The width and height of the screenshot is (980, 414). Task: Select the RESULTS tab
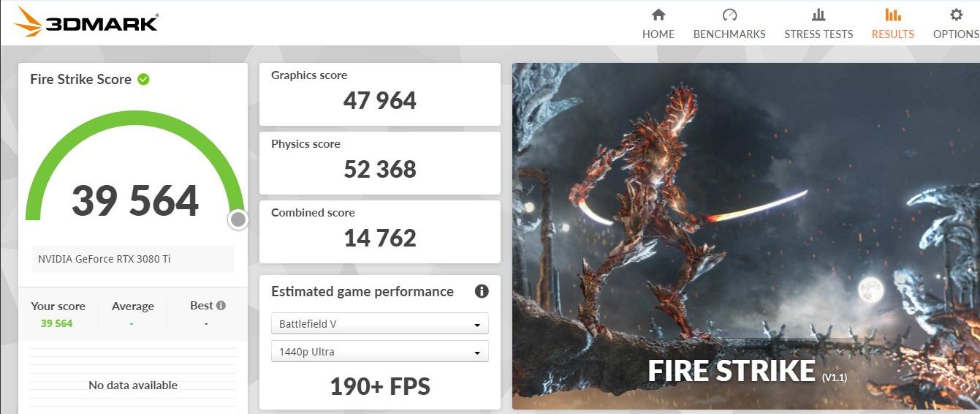click(892, 34)
